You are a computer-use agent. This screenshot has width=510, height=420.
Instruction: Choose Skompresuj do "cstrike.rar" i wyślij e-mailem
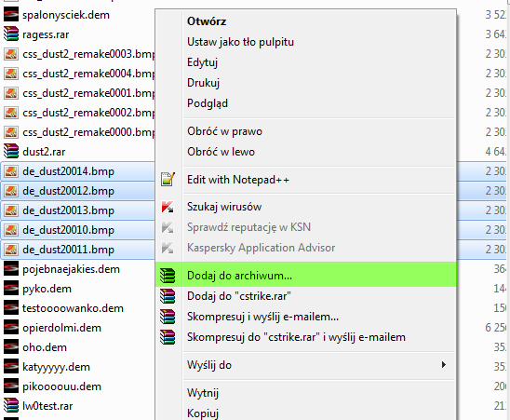(296, 337)
